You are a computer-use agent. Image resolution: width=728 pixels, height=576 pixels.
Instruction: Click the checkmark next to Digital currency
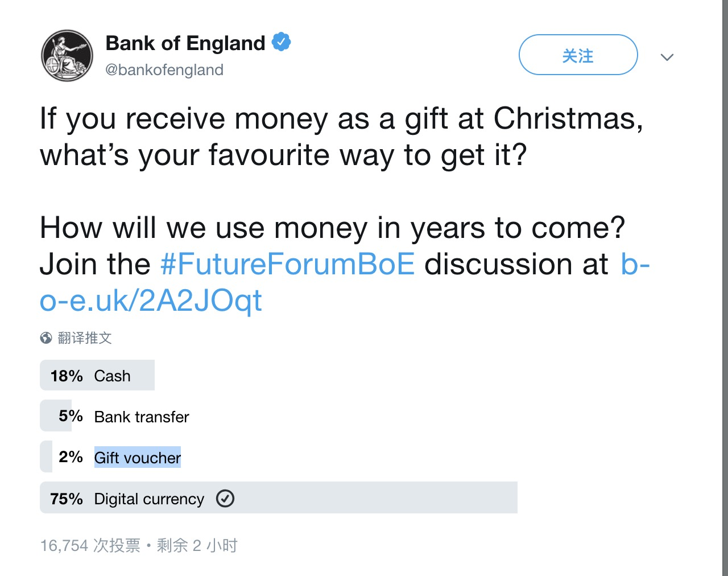225,499
